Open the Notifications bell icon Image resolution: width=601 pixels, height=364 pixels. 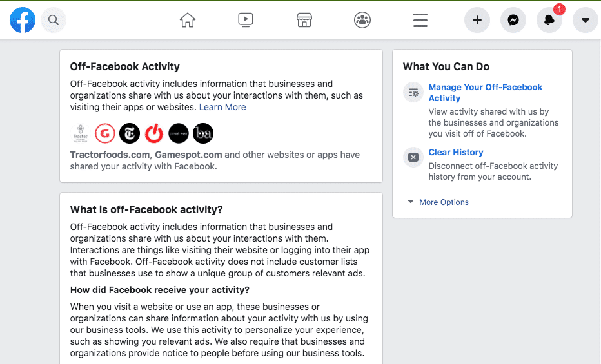pyautogui.click(x=549, y=21)
